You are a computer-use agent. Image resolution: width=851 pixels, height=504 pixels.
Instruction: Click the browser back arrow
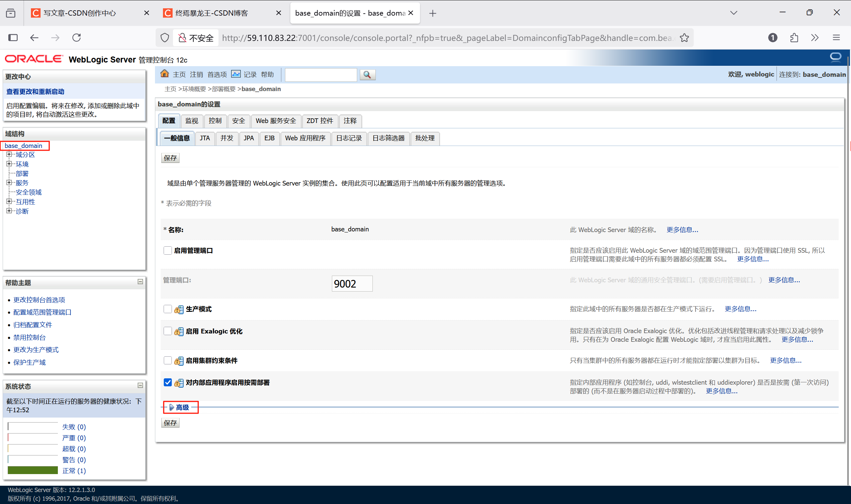(34, 37)
